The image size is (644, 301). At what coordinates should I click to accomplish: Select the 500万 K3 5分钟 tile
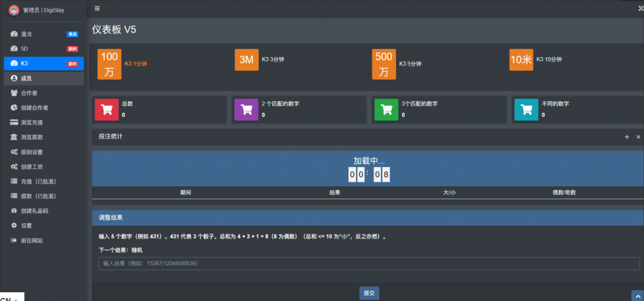(x=384, y=63)
